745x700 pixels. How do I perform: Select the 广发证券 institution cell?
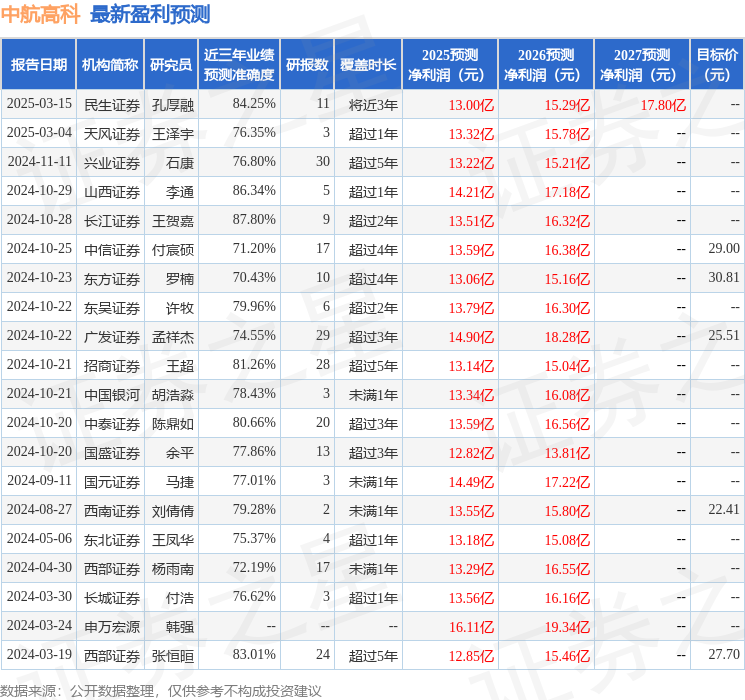112,337
